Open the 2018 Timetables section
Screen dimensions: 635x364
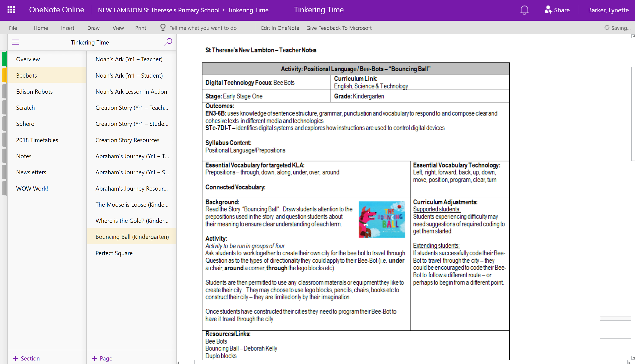(x=47, y=140)
